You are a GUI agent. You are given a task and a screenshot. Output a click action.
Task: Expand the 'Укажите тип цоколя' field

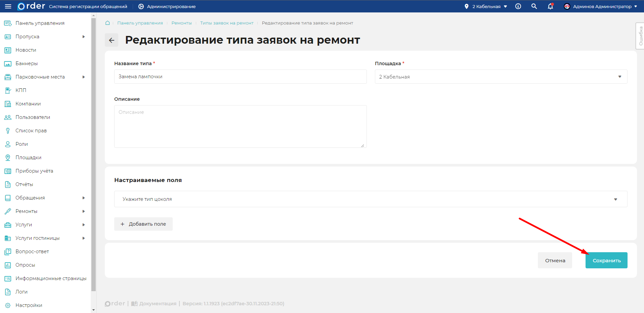pos(370,199)
